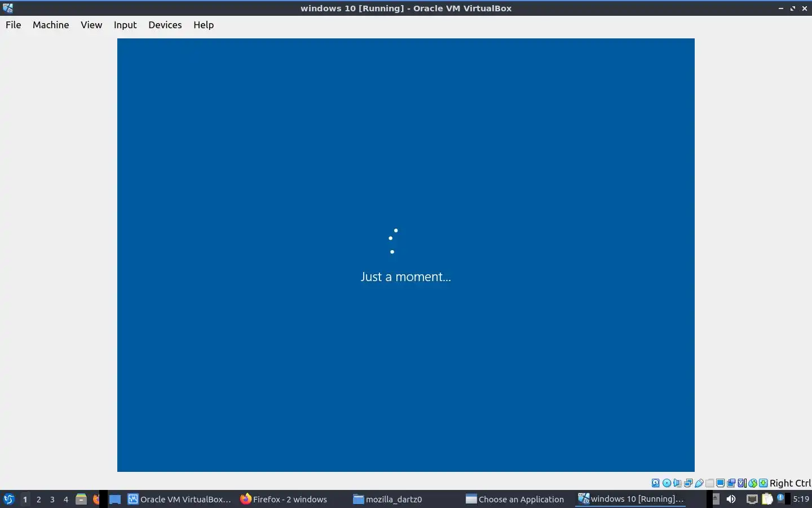This screenshot has width=812, height=508.
Task: Click the Right Ctrl host key label
Action: pyautogui.click(x=790, y=483)
